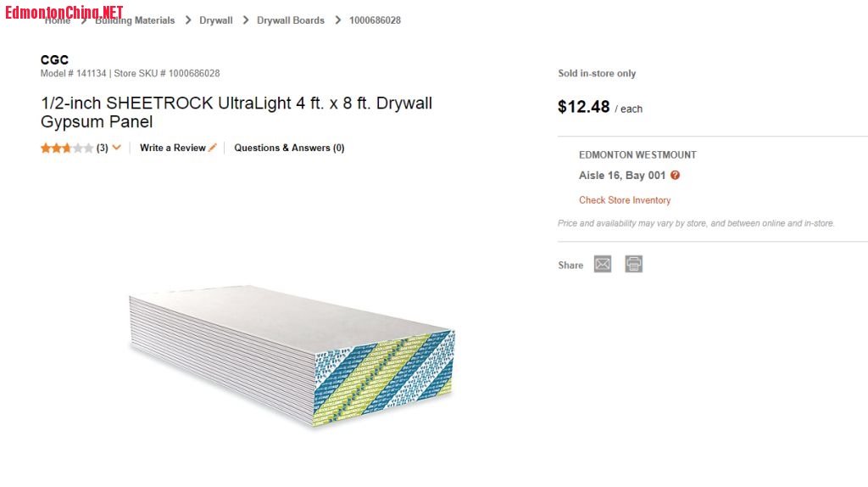Click the pencil icon beside Write a Review
This screenshot has width=868, height=487.
tap(213, 148)
